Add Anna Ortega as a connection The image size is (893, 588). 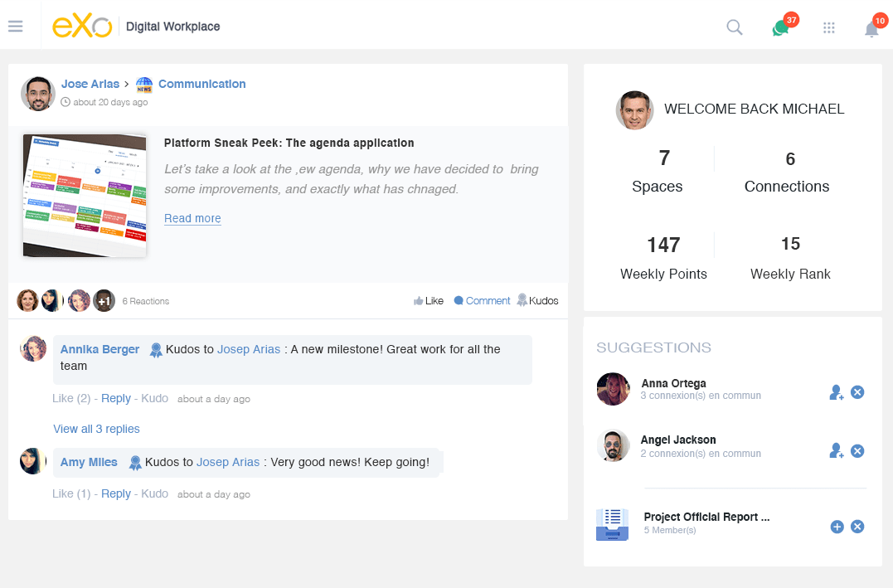pos(836,392)
